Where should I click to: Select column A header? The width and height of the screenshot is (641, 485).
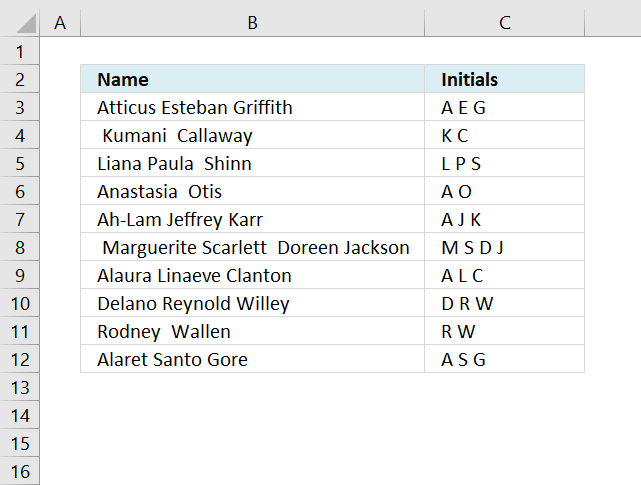point(59,22)
